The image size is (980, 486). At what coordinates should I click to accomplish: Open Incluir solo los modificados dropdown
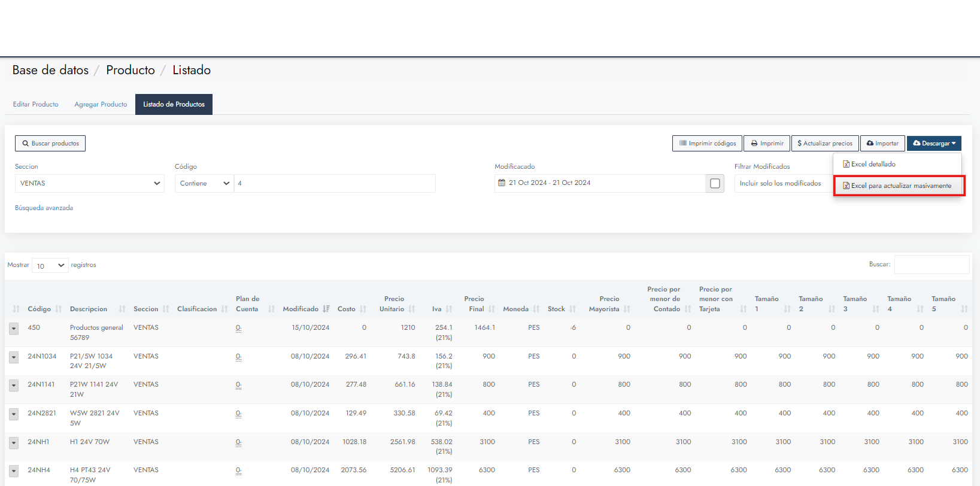point(783,183)
